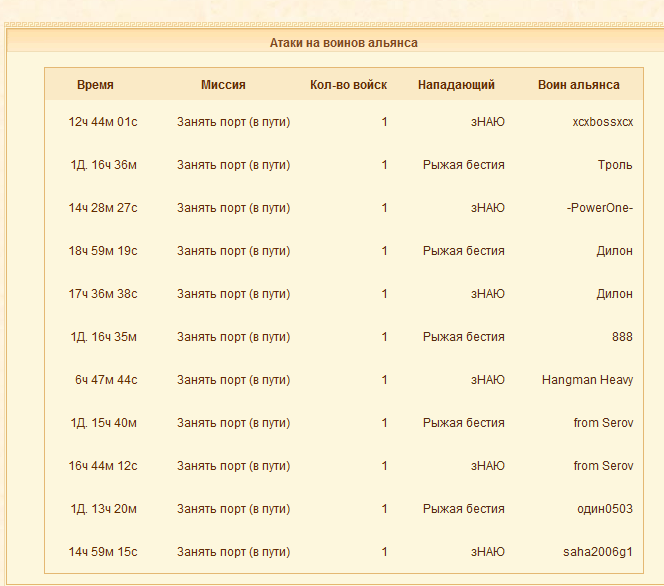Select time 18ч 59м 19с
Image resolution: width=664 pixels, height=586 pixels.
click(x=103, y=251)
